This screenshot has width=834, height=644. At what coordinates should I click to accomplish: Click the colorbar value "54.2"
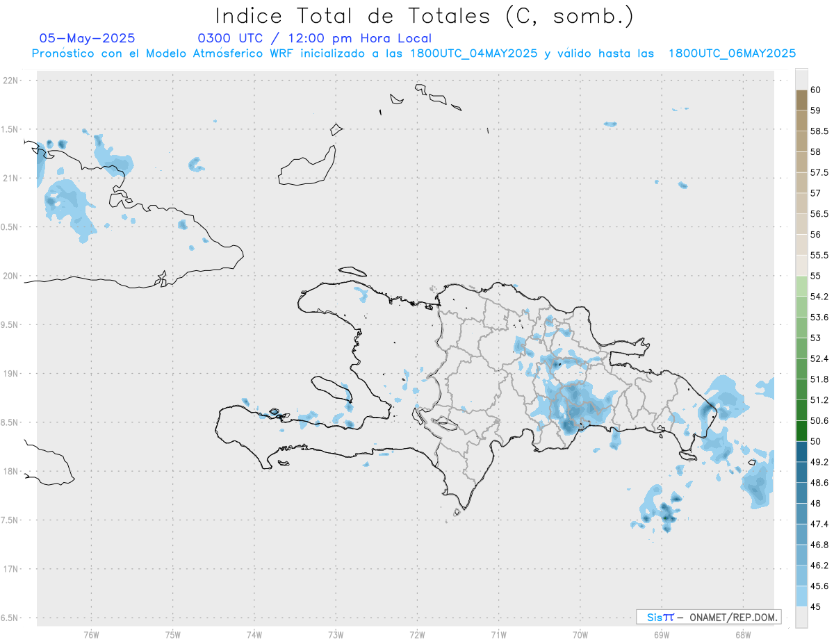[x=819, y=297]
